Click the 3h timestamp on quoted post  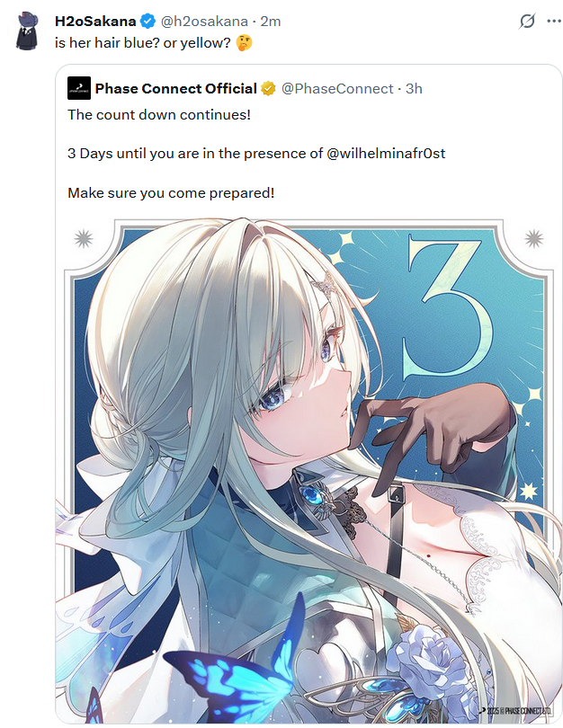pos(414,88)
